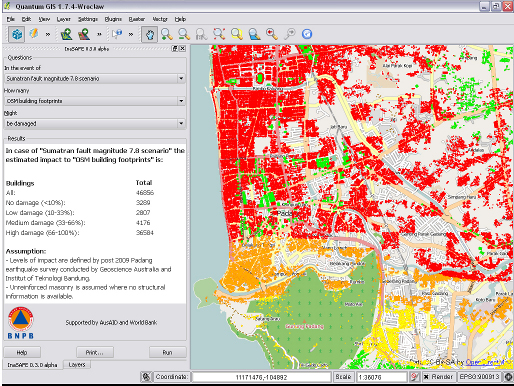Click the No damage (<10%) row label
The height and width of the screenshot is (386, 514).
[x=35, y=203]
